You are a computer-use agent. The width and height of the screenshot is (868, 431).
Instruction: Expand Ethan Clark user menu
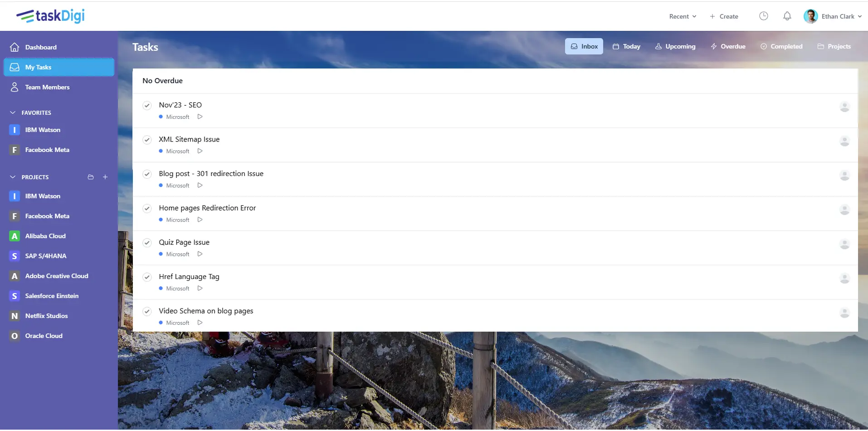click(x=833, y=16)
